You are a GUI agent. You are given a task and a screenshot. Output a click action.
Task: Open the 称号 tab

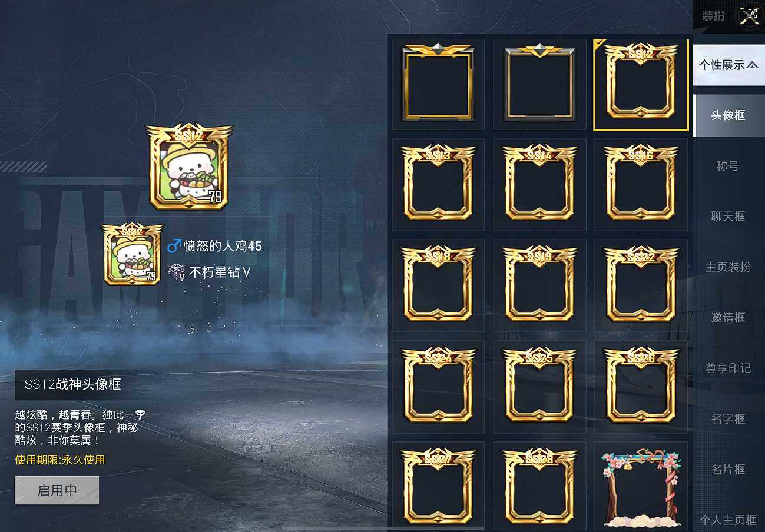728,166
